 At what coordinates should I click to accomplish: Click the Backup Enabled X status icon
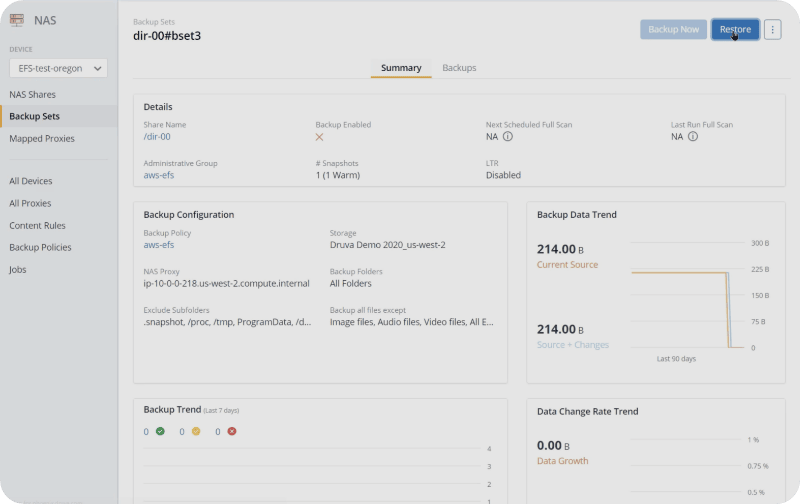click(320, 137)
